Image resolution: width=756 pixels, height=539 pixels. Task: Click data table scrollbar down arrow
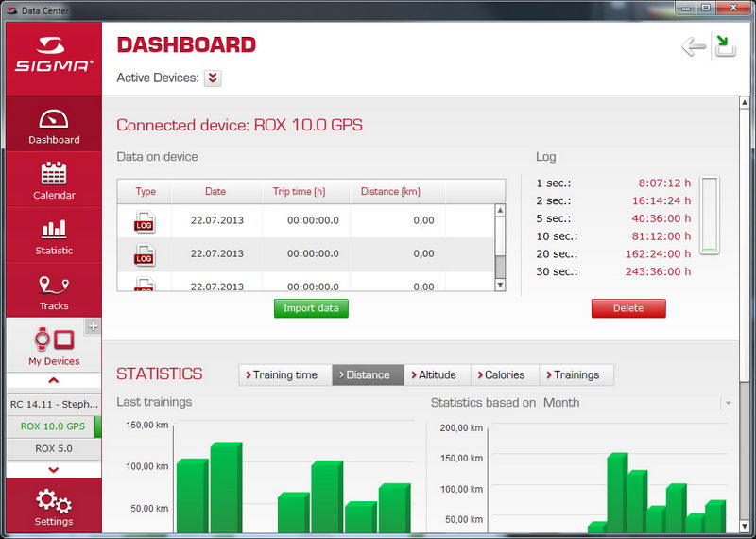coord(500,286)
